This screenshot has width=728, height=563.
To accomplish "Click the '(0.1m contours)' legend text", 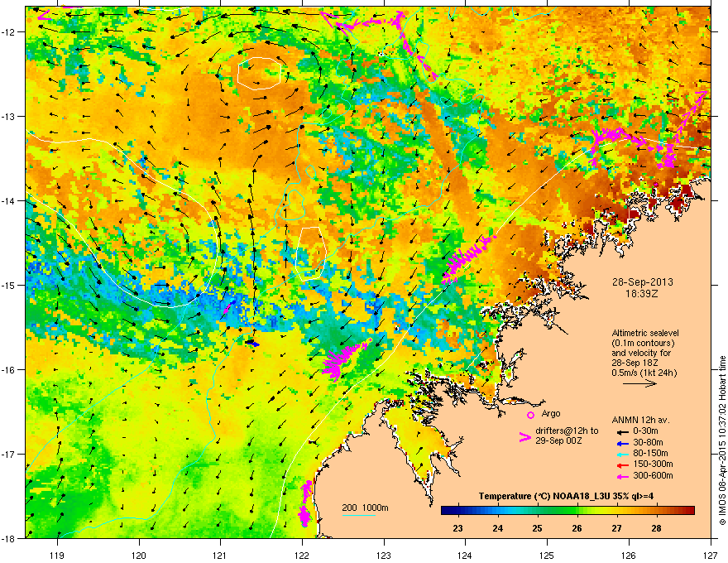I will (643, 343).
